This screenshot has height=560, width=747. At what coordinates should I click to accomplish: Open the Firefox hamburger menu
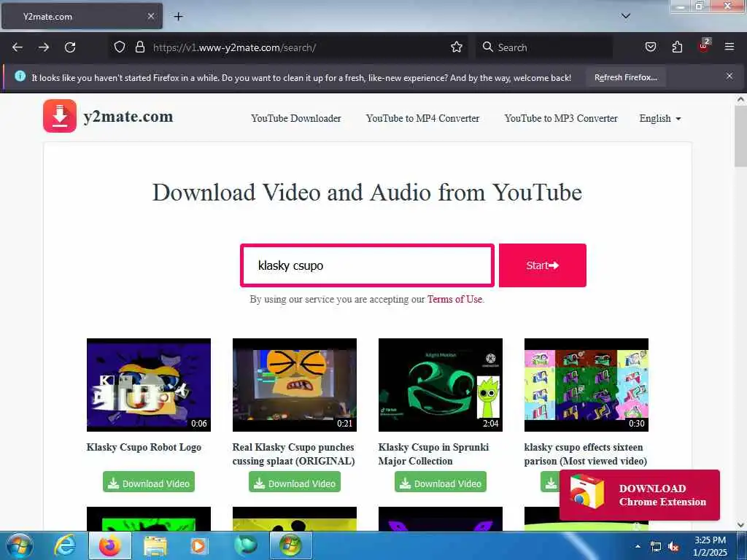tap(729, 47)
